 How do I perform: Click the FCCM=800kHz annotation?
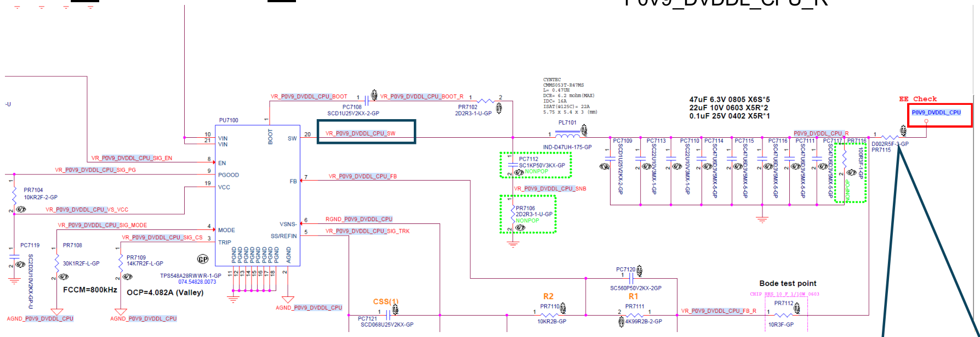(90, 290)
